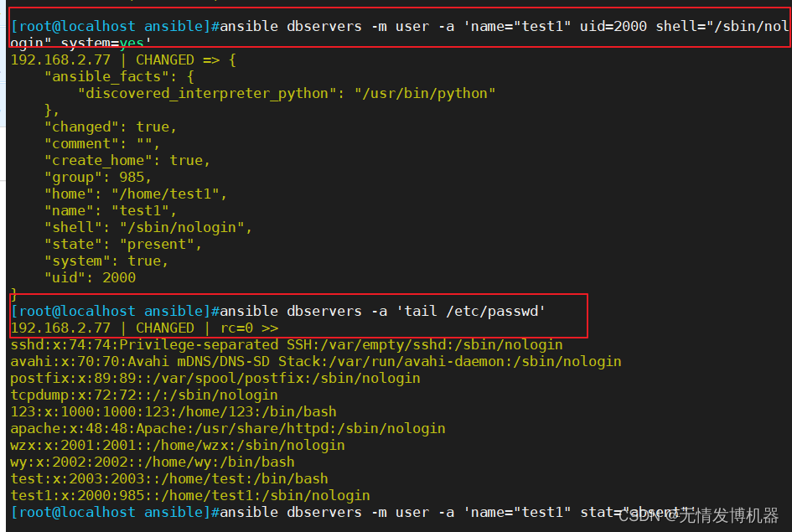792x532 pixels.
Task: Click the "discovered_interpreter_python" line
Action: (x=287, y=93)
